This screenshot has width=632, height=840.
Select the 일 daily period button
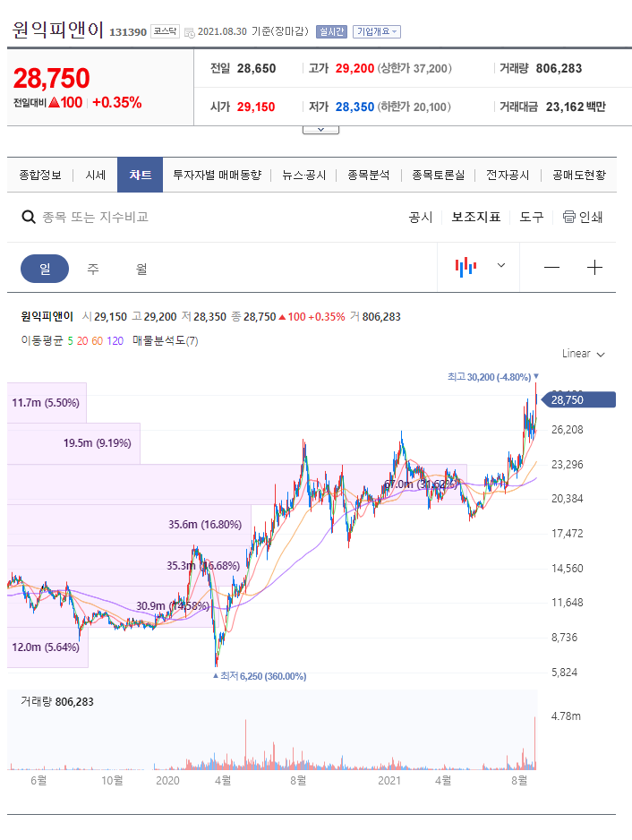45,269
